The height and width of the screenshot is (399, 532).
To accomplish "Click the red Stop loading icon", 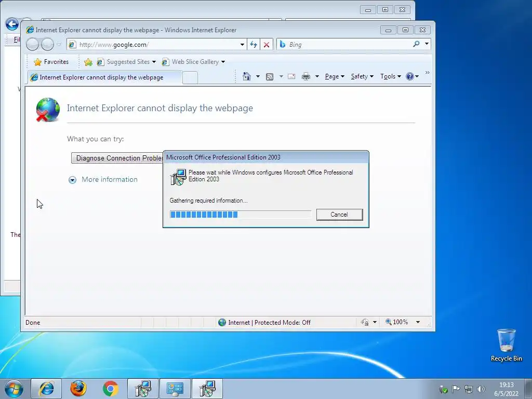I will 267,45.
